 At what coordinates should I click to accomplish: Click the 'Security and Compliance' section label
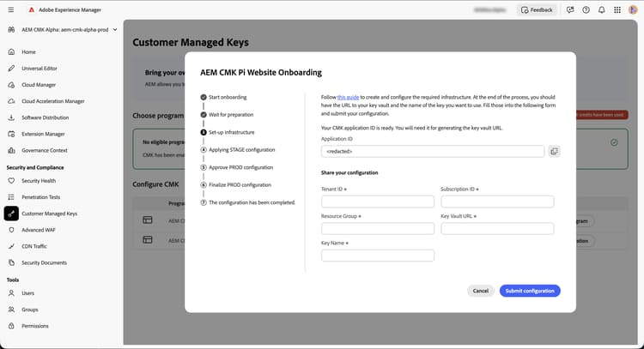(35, 168)
